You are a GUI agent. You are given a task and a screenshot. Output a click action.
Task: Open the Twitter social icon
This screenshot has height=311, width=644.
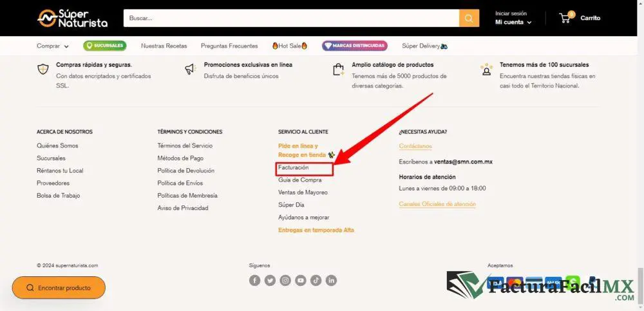(x=270, y=281)
